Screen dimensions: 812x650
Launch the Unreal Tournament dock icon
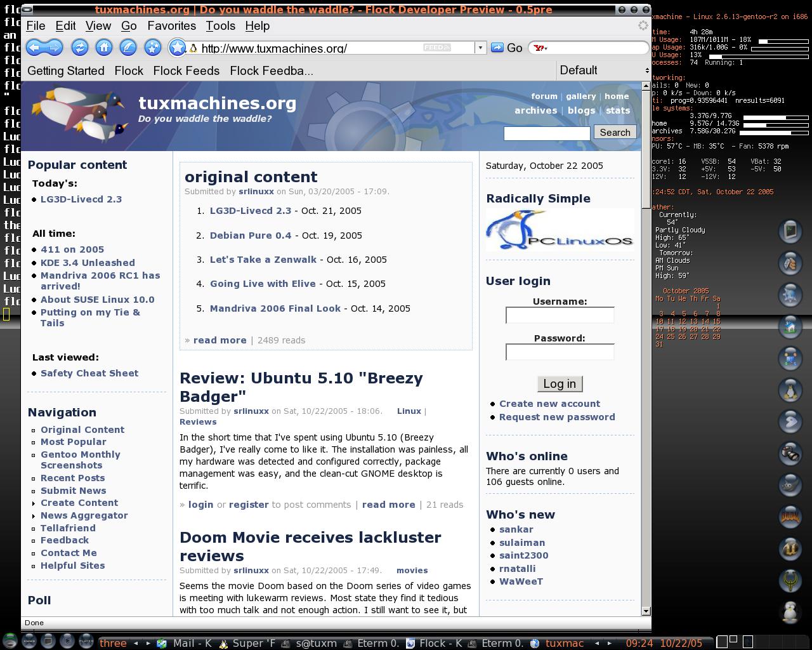coord(790,548)
